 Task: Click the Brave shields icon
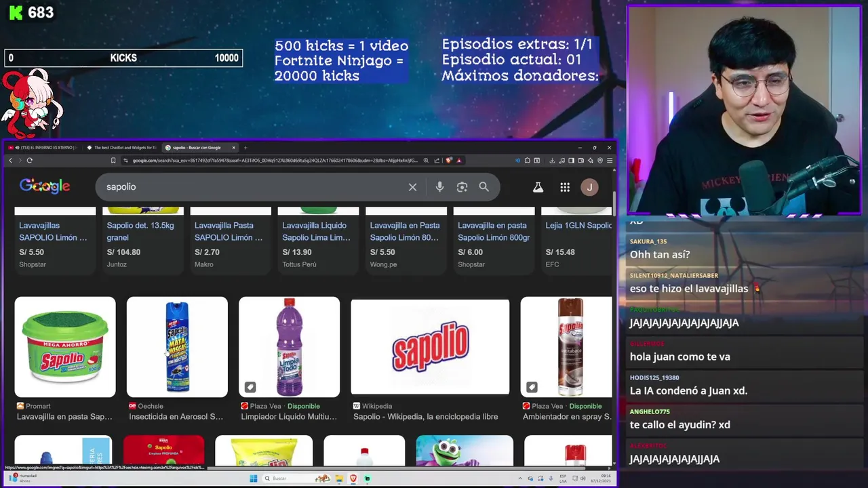point(449,161)
